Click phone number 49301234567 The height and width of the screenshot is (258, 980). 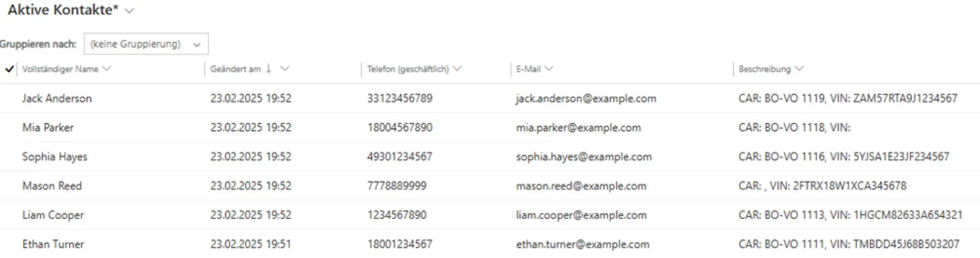[x=400, y=157]
